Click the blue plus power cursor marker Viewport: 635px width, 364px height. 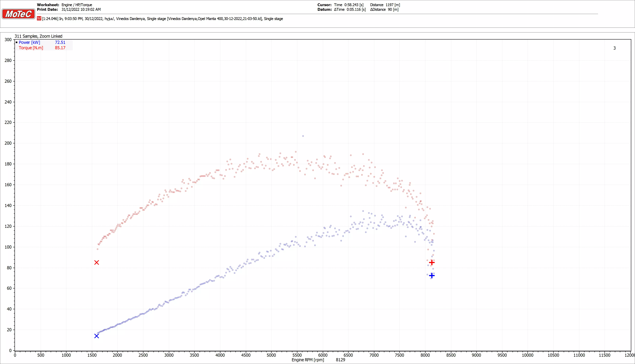coord(432,276)
